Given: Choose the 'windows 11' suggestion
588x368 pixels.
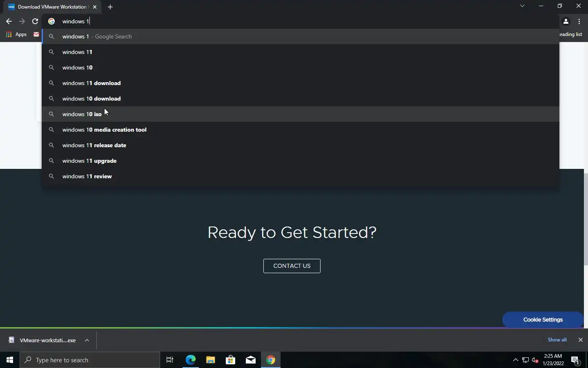Looking at the screenshot, I should pyautogui.click(x=301, y=52).
